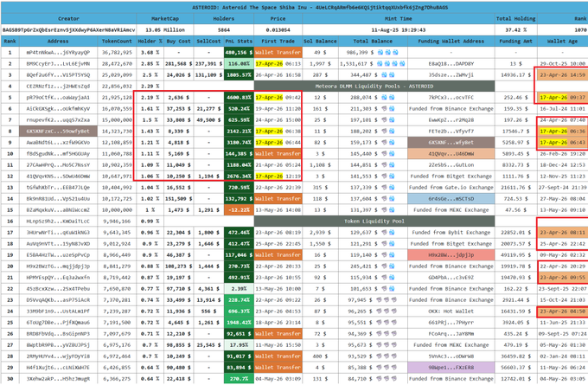The image size is (588, 385).
Task: Click the Funding Amt column header
Action: (515, 42)
